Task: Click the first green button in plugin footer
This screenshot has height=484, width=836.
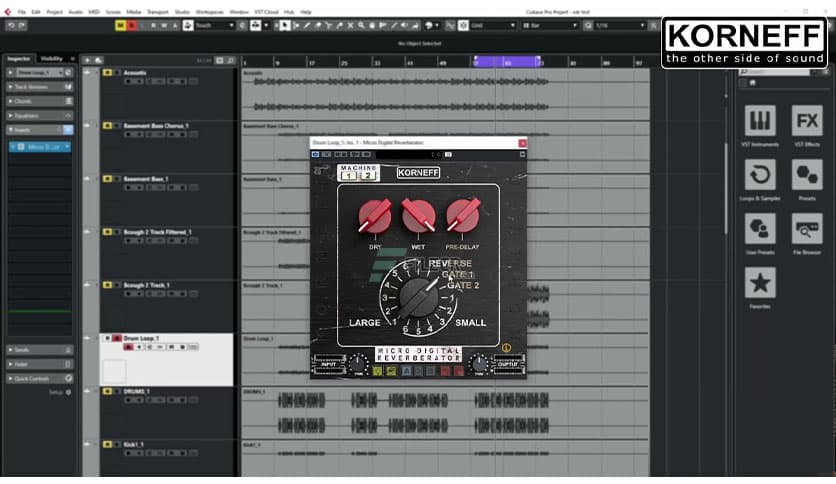Action: tap(377, 370)
